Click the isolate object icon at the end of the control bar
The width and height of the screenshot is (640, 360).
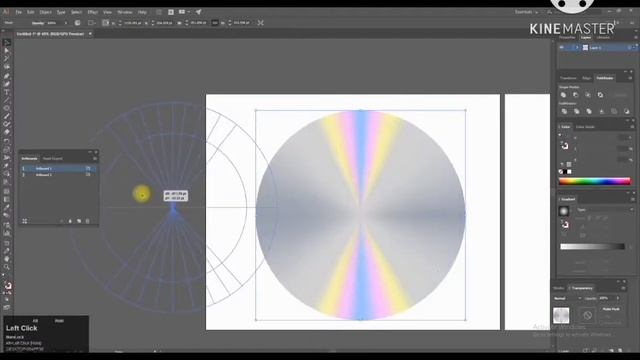point(260,23)
